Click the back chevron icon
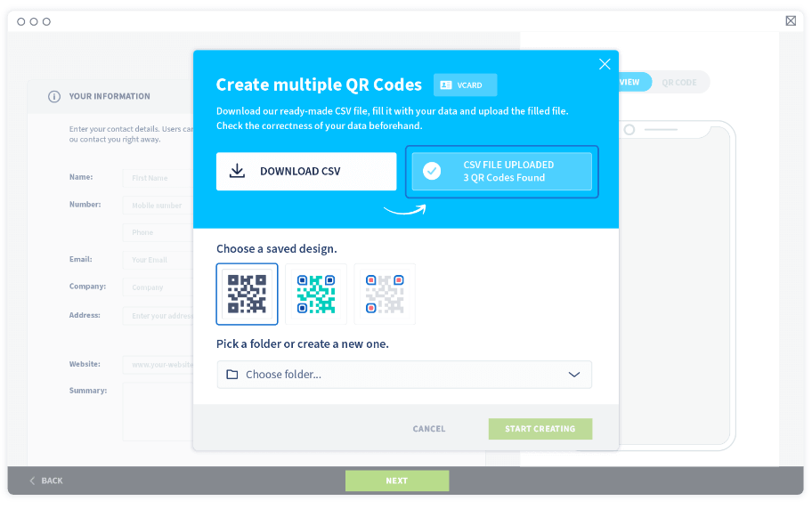 coord(32,481)
